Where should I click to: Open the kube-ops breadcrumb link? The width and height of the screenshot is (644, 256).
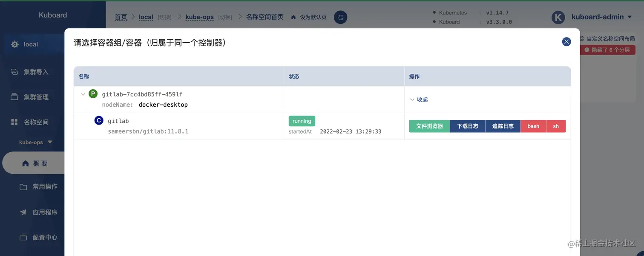pyautogui.click(x=199, y=17)
